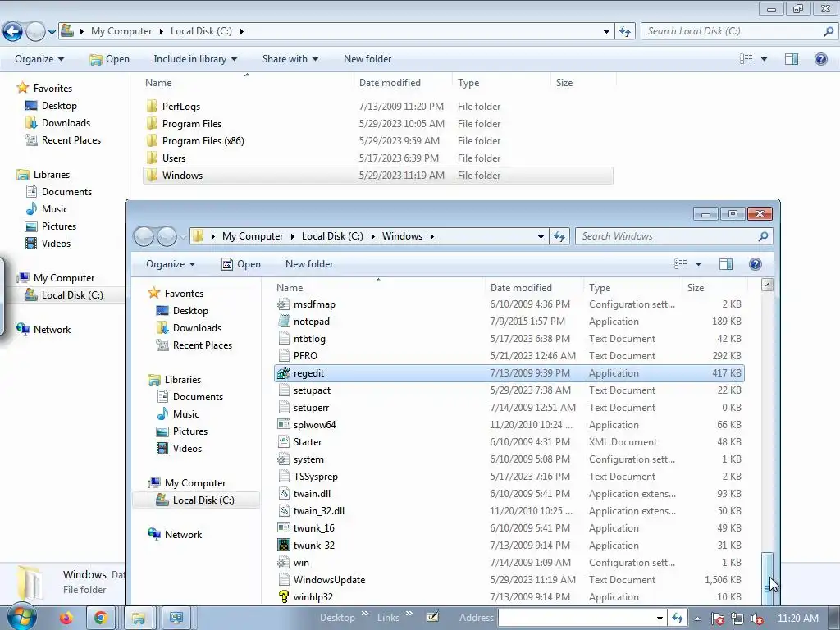Click the muted volume icon in the system tray
Viewport: 840px width, 630px height.
coord(757,619)
